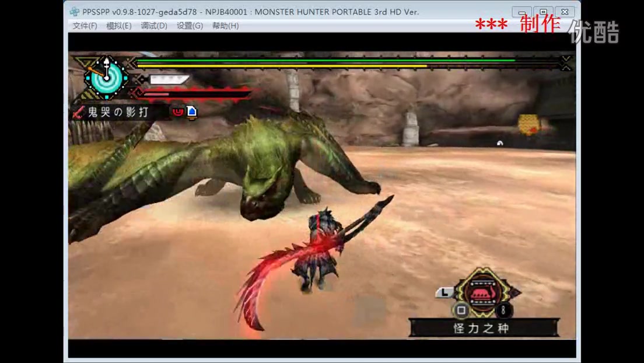Minimize the PPSSPP window
The width and height of the screenshot is (644, 363).
[521, 12]
